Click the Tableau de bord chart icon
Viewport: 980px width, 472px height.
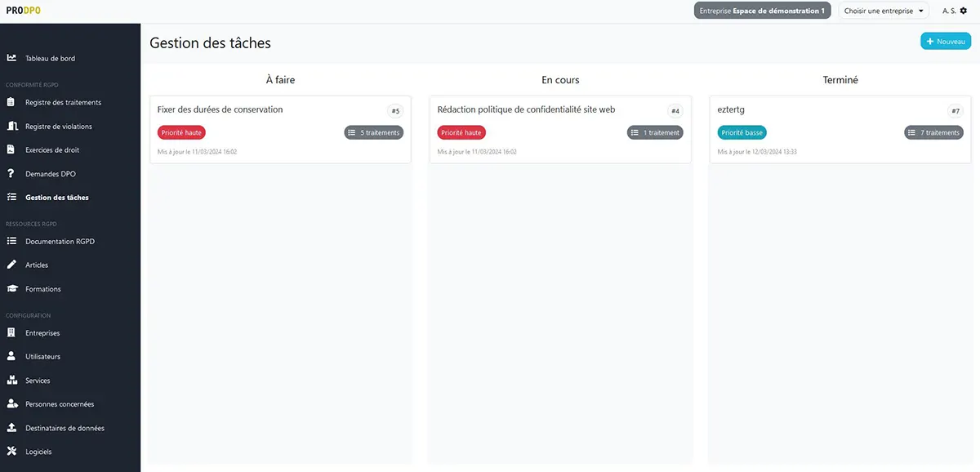(x=11, y=58)
